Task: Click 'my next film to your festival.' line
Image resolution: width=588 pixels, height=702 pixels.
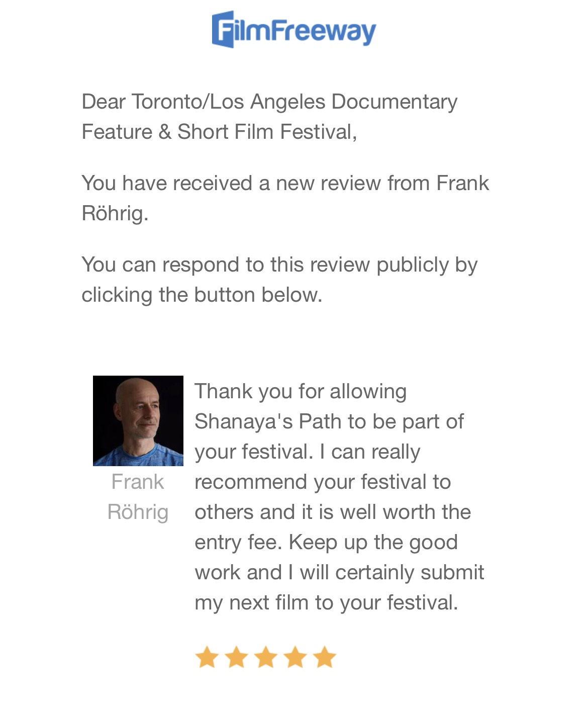Action: [326, 602]
